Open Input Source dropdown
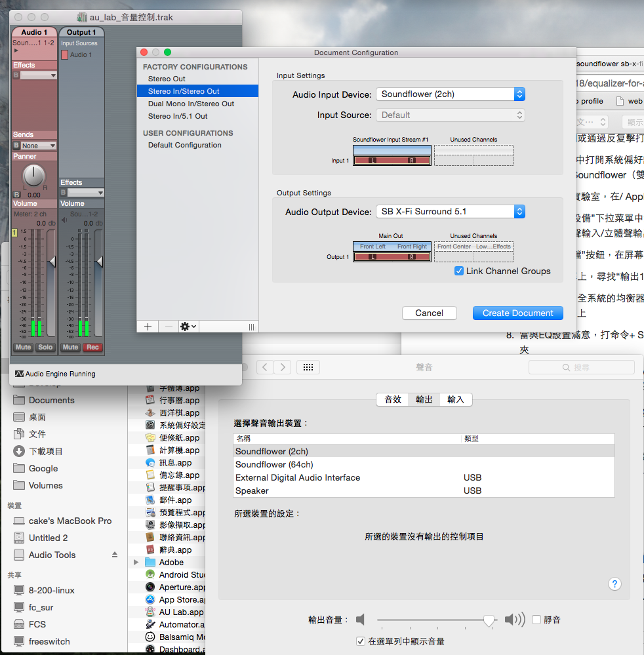This screenshot has width=644, height=655. (x=451, y=115)
